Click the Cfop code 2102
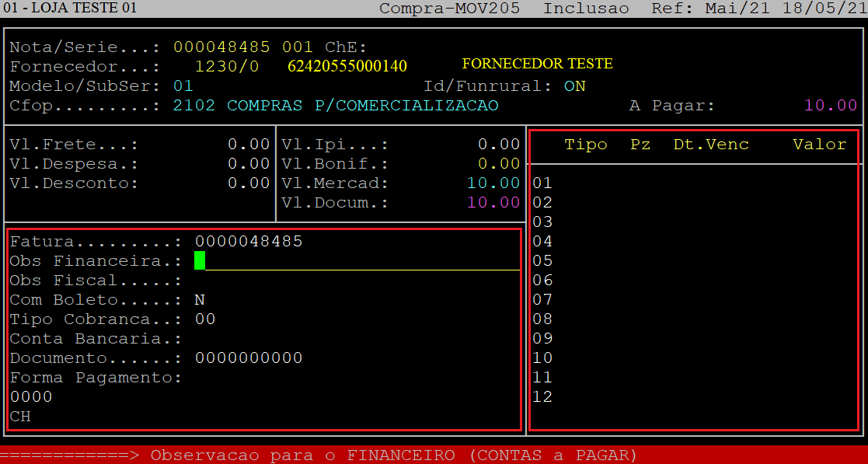868x464 pixels. 194,106
